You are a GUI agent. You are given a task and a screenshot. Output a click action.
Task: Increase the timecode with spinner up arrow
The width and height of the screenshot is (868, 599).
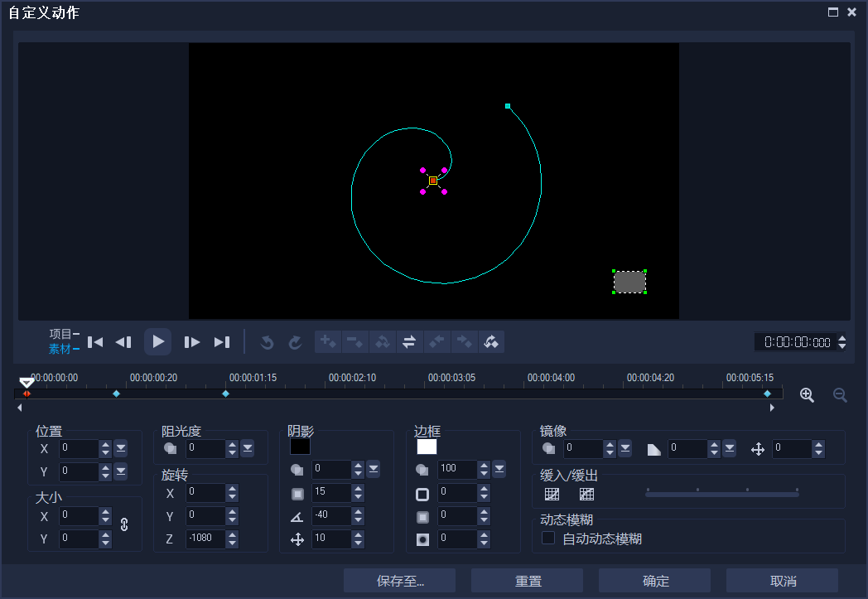[x=842, y=338]
